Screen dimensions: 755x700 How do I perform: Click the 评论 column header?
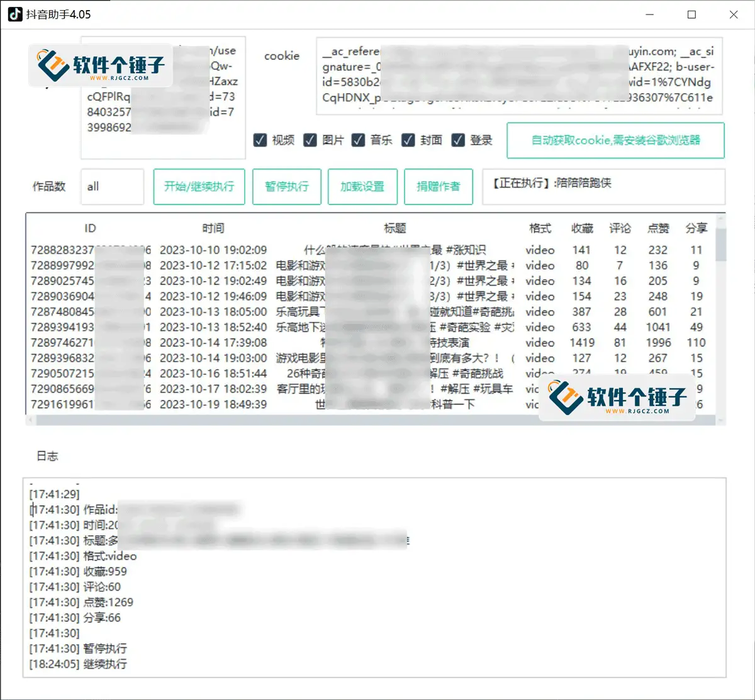[620, 228]
